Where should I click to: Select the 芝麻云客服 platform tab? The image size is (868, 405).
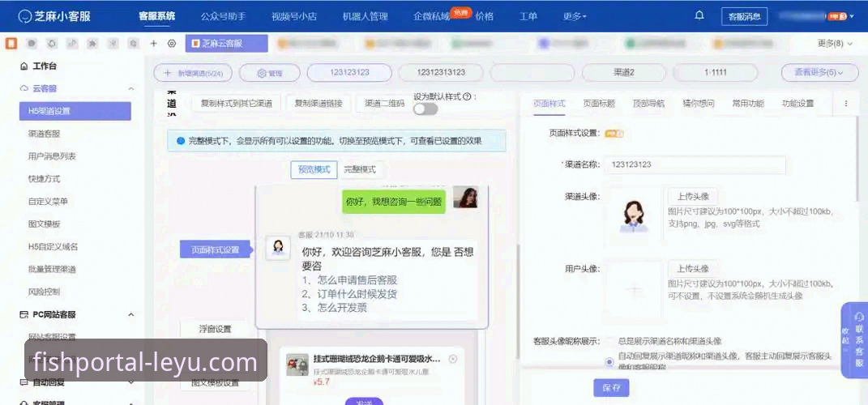(x=226, y=43)
